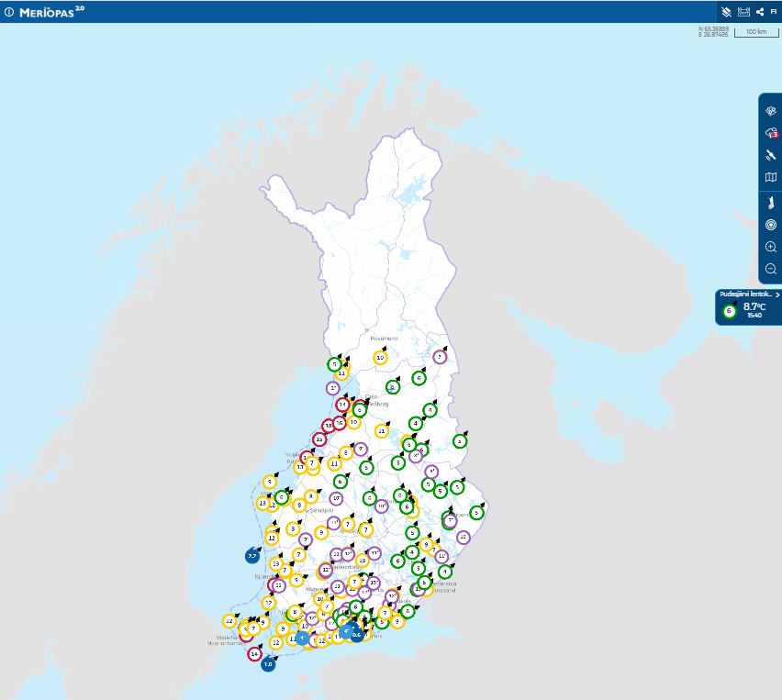Viewport: 782px width, 700px height.
Task: Zoom to all of Finland icon
Action: tap(771, 203)
